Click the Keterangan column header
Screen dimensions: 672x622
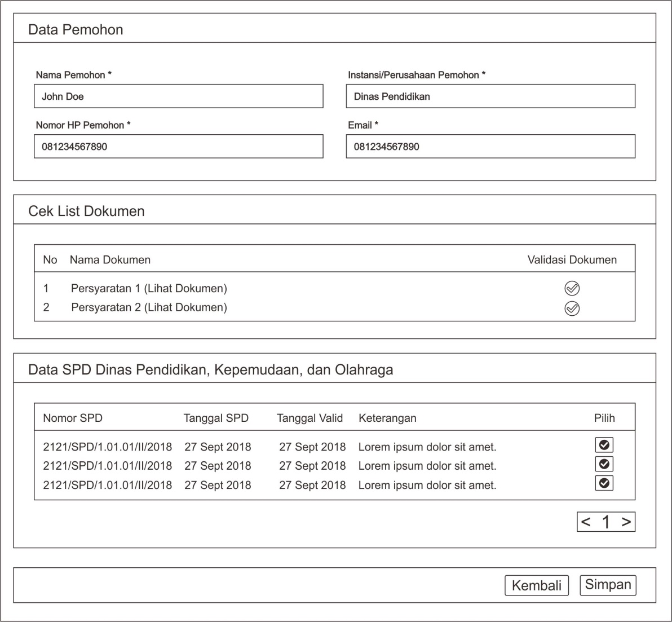(387, 418)
